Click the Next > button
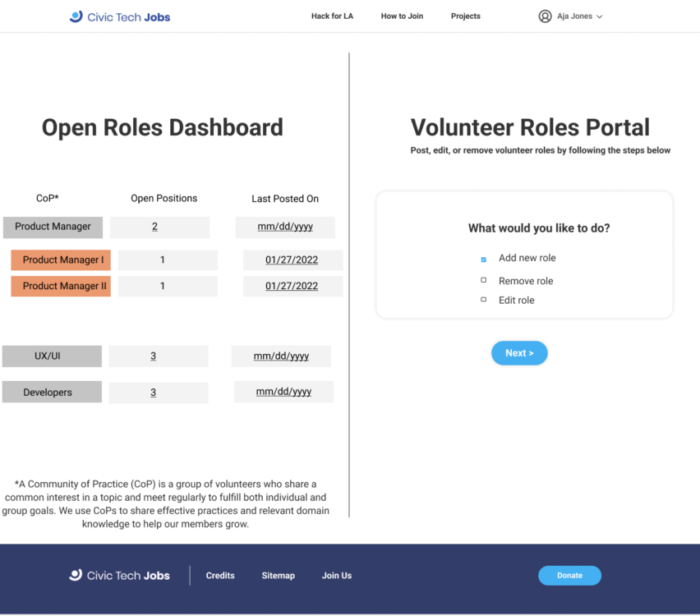Image resolution: width=700 pixels, height=616 pixels. 519,353
